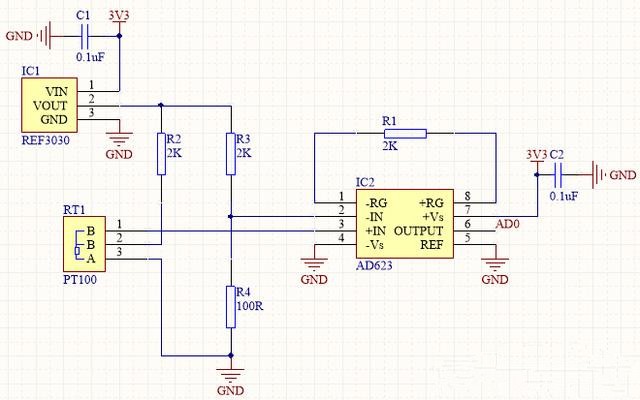
Task: Click the 2K value under R1
Action: coord(390,146)
